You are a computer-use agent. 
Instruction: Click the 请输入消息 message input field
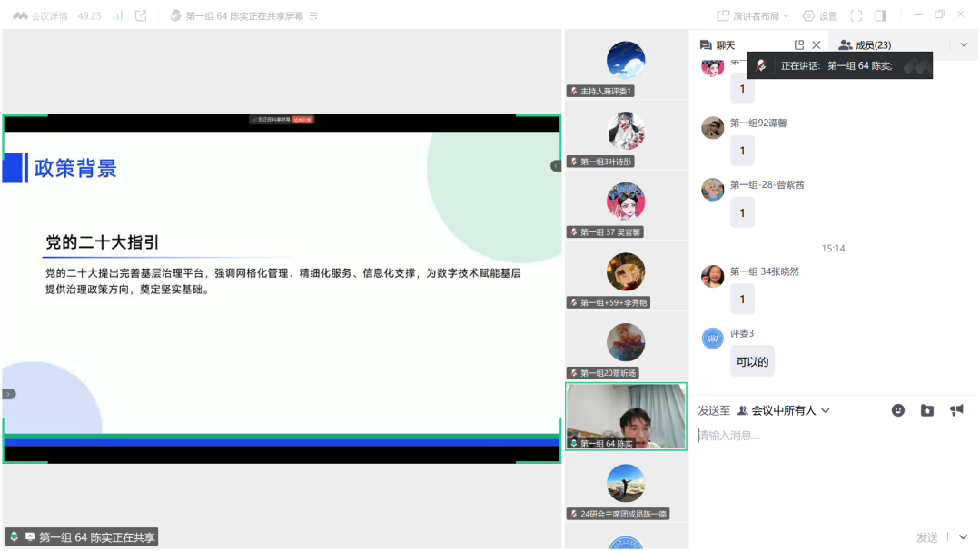(x=817, y=436)
